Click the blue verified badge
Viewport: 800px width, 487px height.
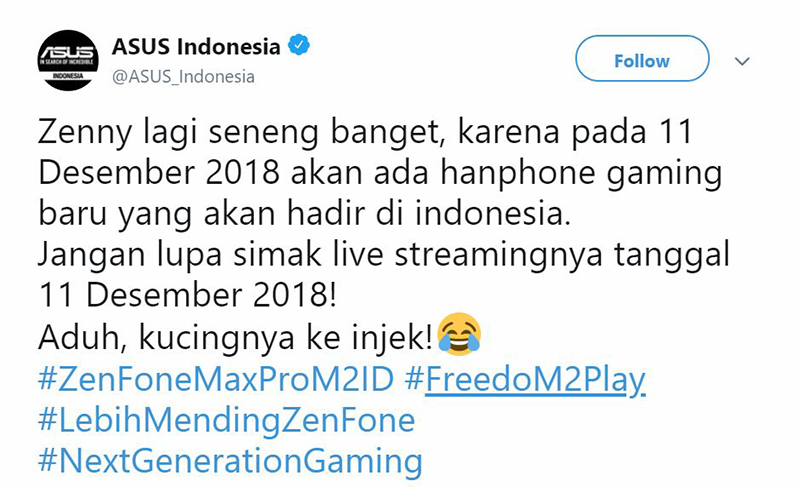tap(299, 45)
